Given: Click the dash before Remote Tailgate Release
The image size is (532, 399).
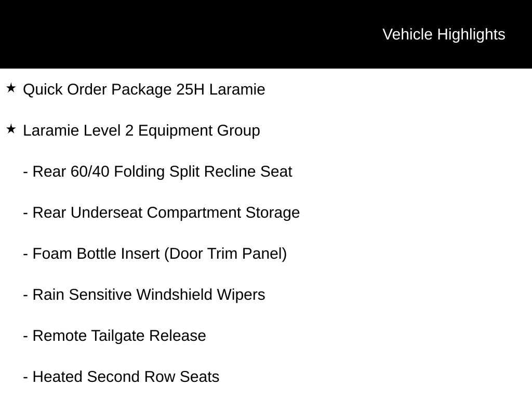Looking at the screenshot, I should 25,336.
